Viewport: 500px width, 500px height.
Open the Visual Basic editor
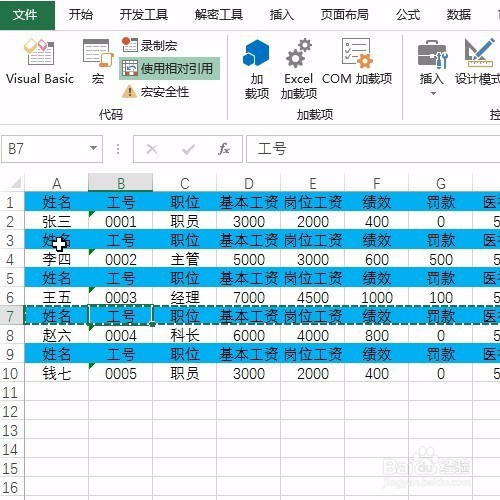click(x=40, y=62)
